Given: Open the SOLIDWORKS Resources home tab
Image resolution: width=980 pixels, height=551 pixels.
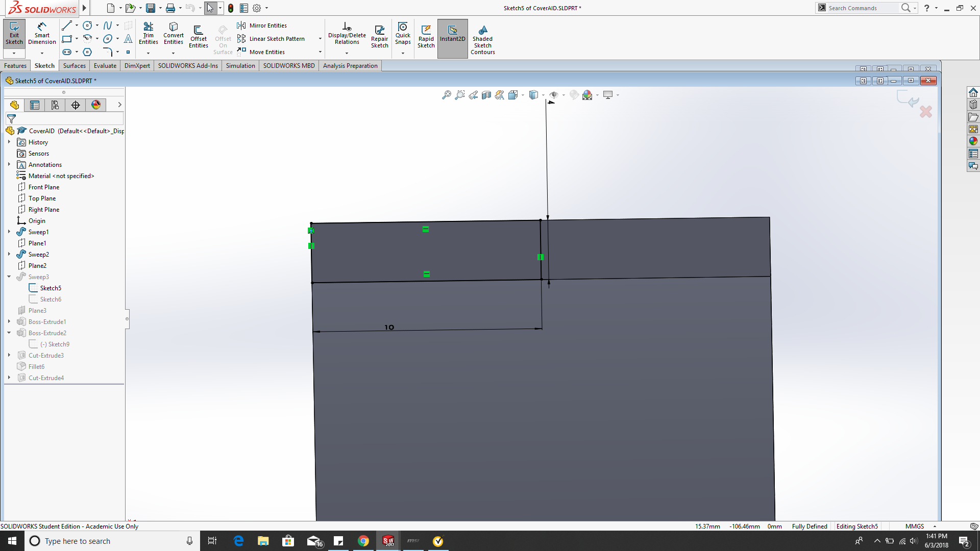Looking at the screenshot, I should (x=973, y=92).
